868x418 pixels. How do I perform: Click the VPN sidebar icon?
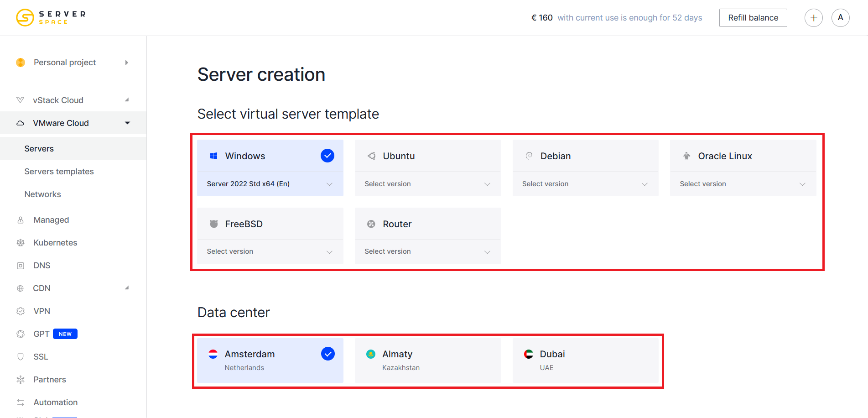point(21,311)
